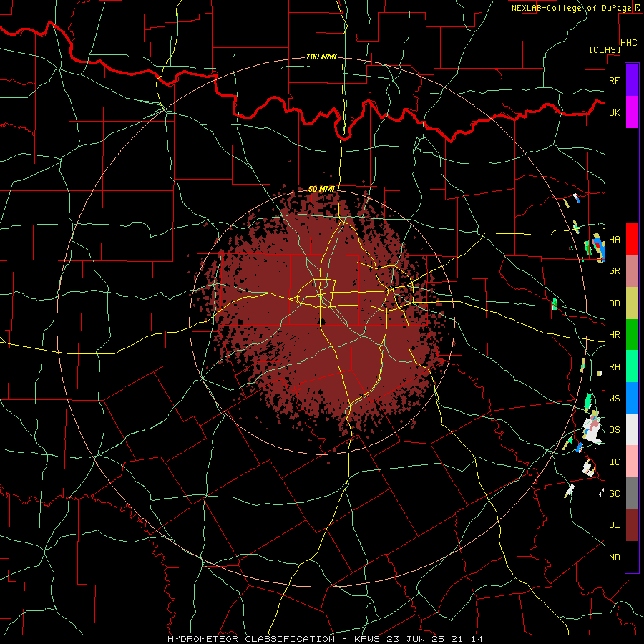Screen dimensions: 644x644
Task: Click the 'WS' legend label
Action: pos(614,399)
